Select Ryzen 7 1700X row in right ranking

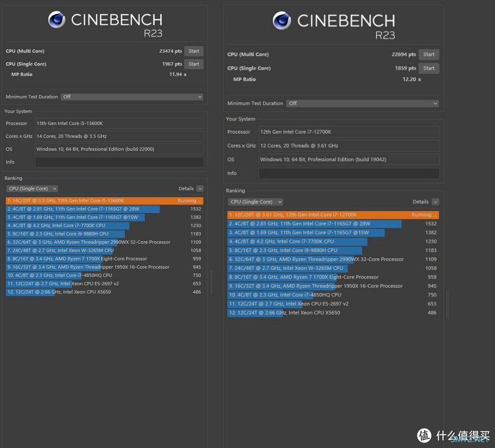pos(333,277)
